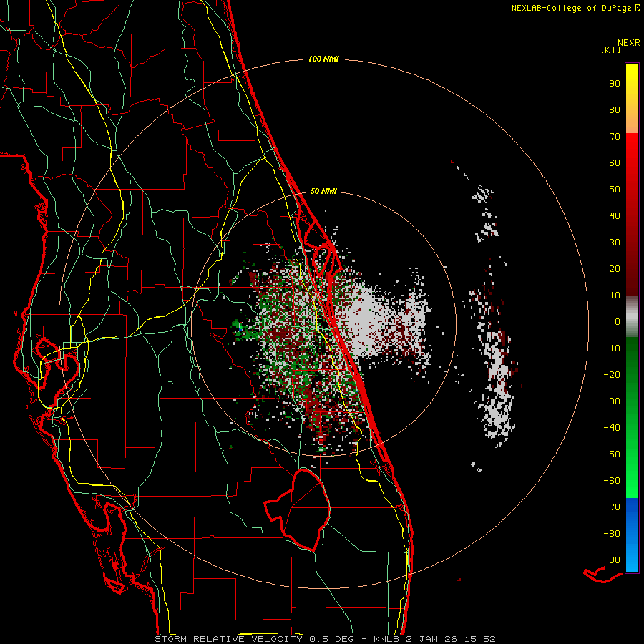Select the -20 scale value
This screenshot has width=644, height=644.
point(612,374)
